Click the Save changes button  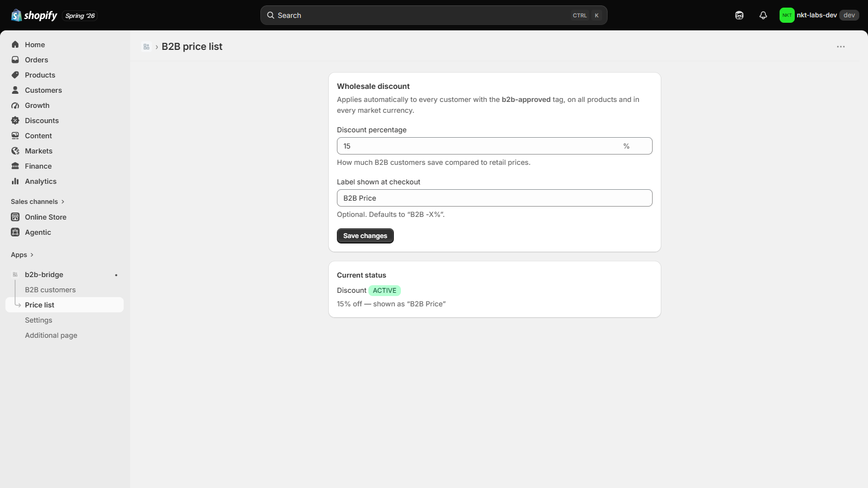pos(365,236)
